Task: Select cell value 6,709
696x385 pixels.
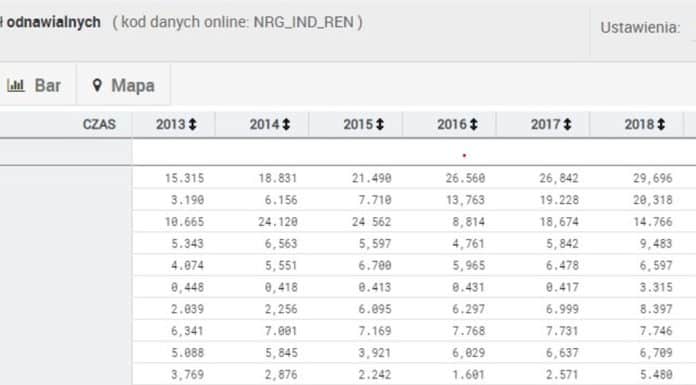Action: click(x=656, y=352)
